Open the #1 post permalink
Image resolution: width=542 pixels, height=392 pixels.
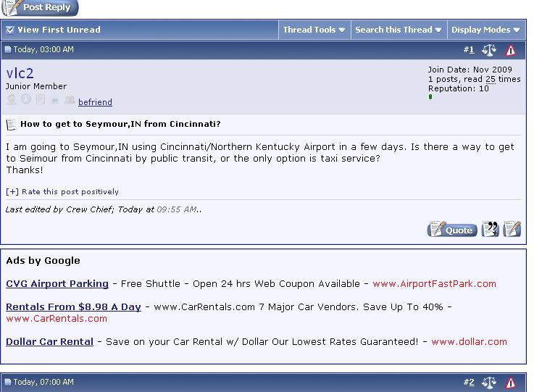click(x=470, y=50)
